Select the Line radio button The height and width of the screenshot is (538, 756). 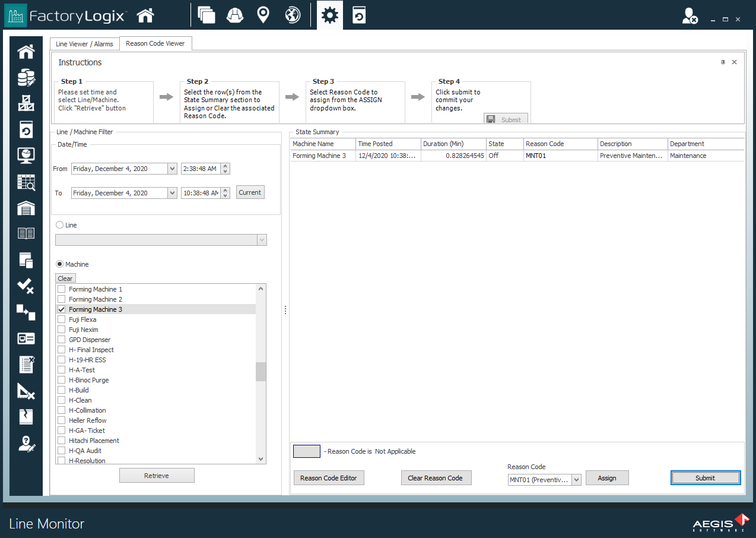(x=59, y=224)
